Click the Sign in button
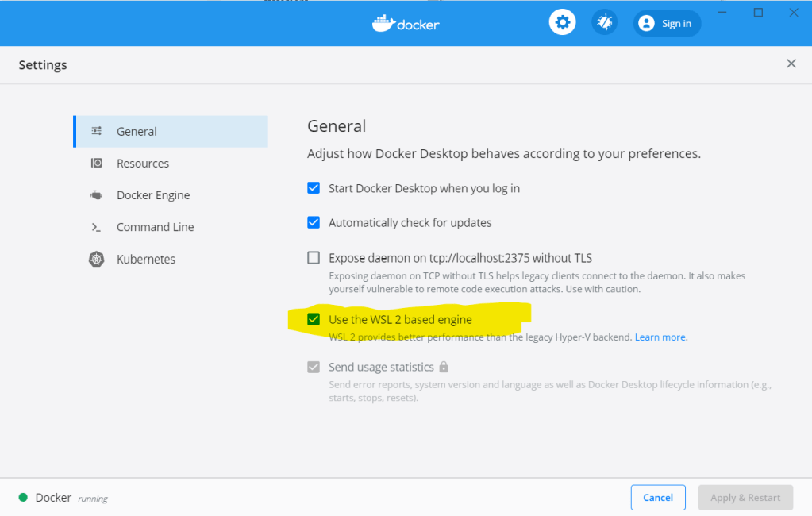This screenshot has width=812, height=516. coord(667,24)
